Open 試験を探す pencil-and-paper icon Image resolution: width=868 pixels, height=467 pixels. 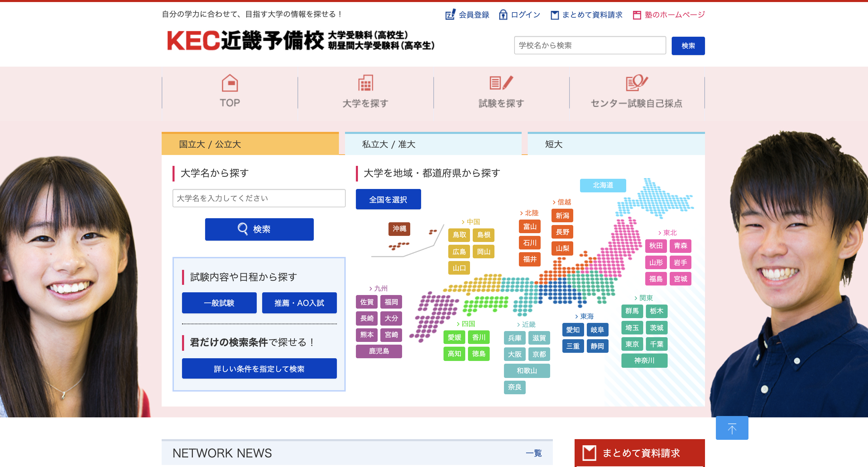click(x=501, y=83)
